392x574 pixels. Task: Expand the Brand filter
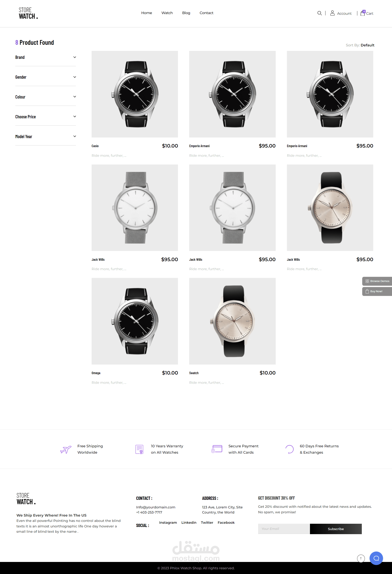46,57
